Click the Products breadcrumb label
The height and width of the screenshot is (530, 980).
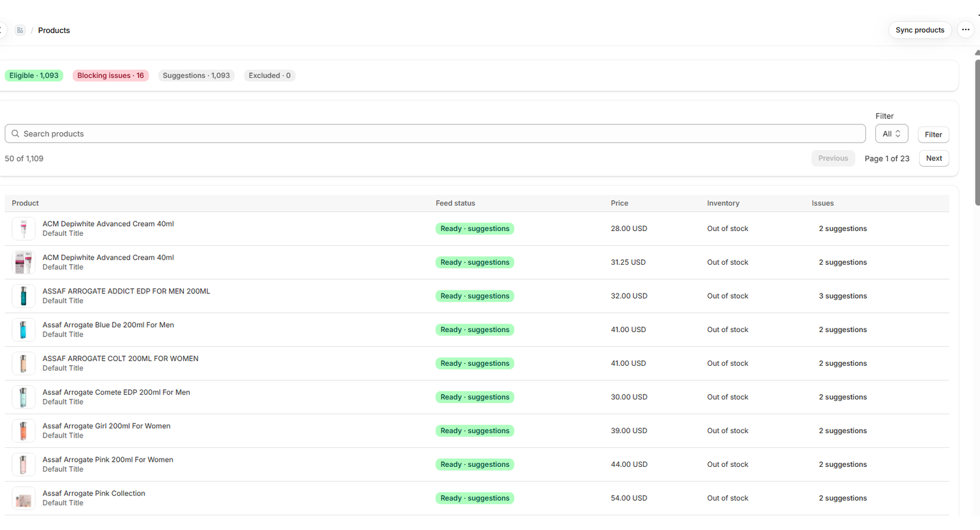54,30
